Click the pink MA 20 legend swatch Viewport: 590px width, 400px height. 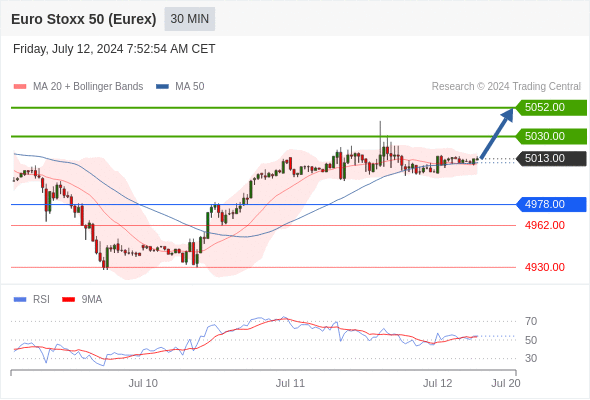pos(20,87)
